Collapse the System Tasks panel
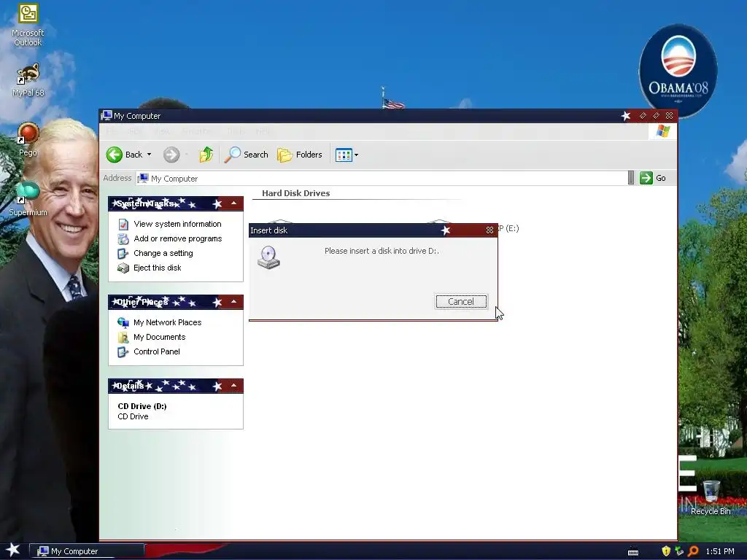The height and width of the screenshot is (560, 747). 234,203
